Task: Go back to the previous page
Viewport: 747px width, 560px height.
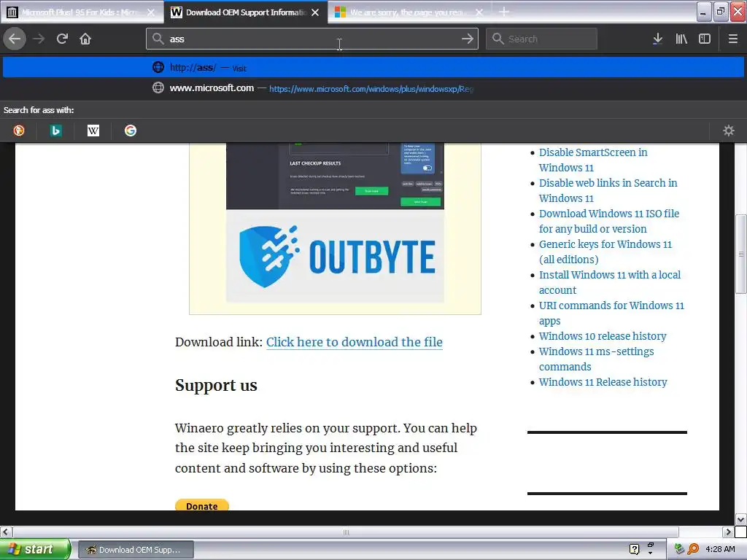Action: (15, 39)
